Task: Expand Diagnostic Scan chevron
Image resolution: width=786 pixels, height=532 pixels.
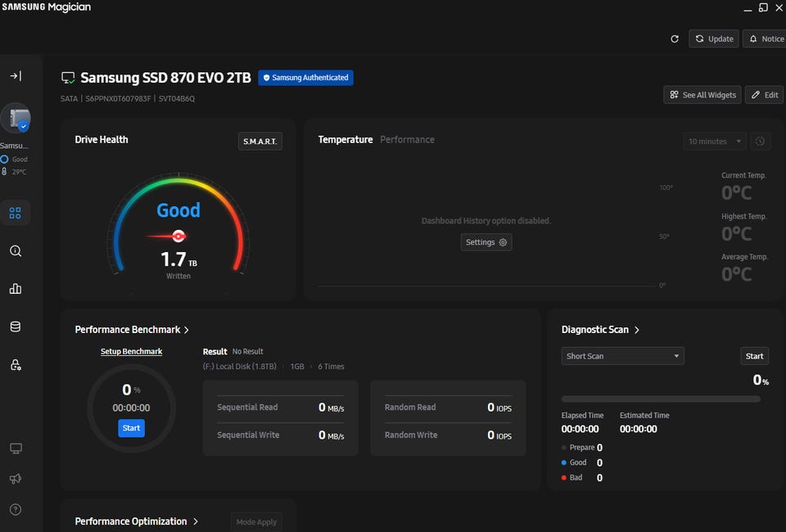Action: click(x=637, y=330)
